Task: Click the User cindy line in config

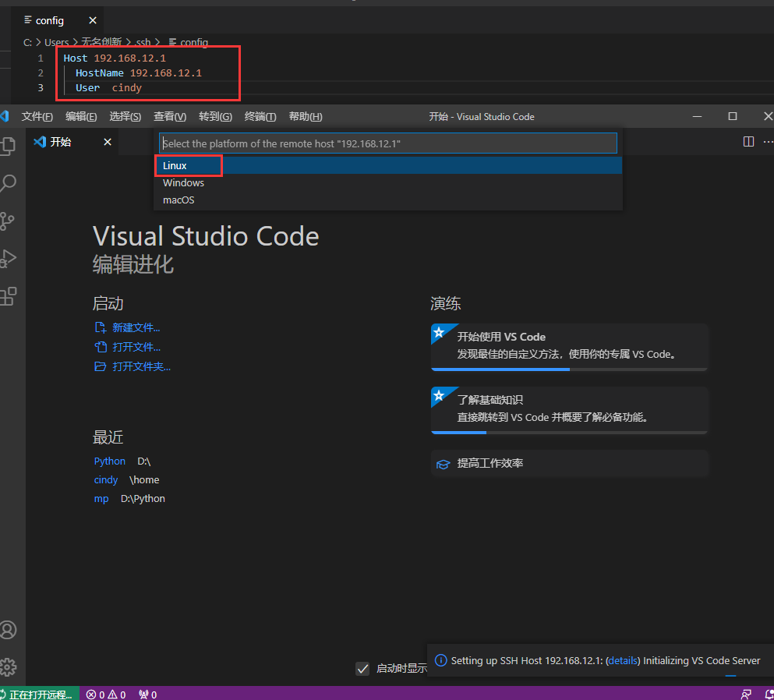Action: click(108, 88)
